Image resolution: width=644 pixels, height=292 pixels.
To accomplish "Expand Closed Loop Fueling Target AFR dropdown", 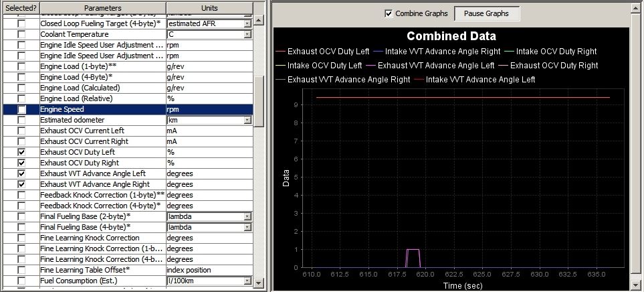I will click(247, 23).
